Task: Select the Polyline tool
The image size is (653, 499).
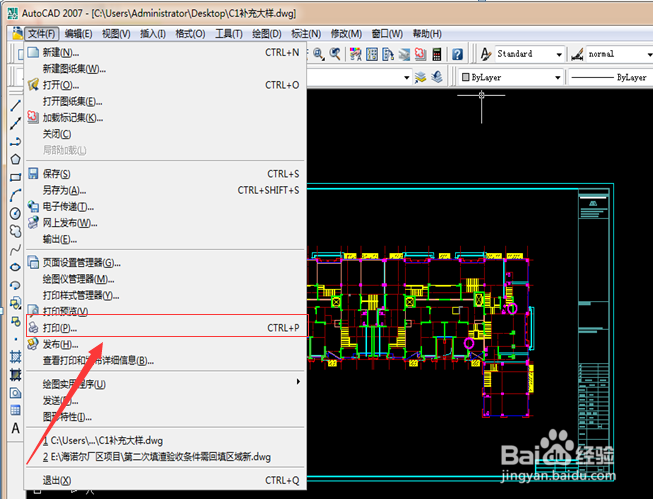Action: point(15,142)
